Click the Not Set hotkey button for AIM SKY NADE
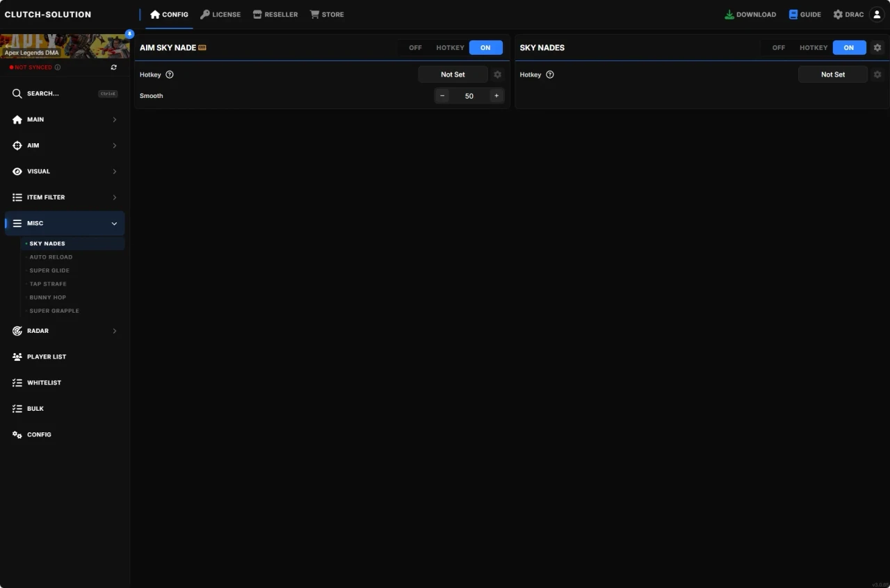This screenshot has height=588, width=890. click(453, 74)
